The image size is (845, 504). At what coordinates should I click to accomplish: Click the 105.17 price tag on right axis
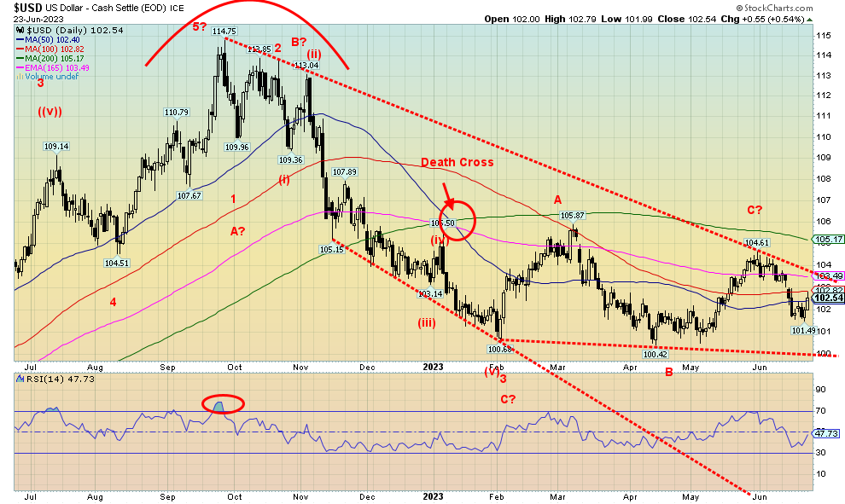pyautogui.click(x=828, y=240)
